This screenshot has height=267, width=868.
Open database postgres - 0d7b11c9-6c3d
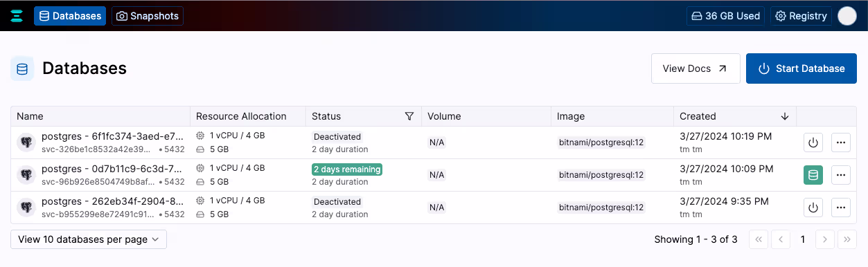tap(113, 169)
